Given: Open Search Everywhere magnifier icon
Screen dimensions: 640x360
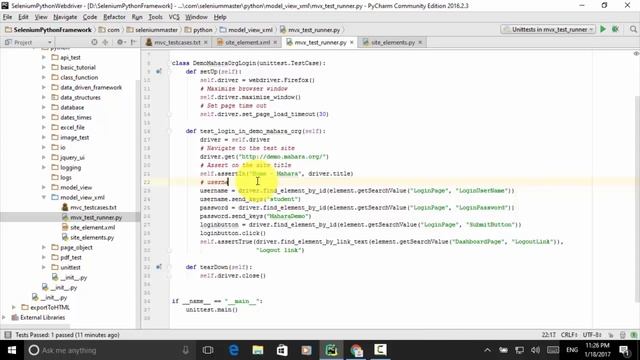Looking at the screenshot, I should 633,29.
